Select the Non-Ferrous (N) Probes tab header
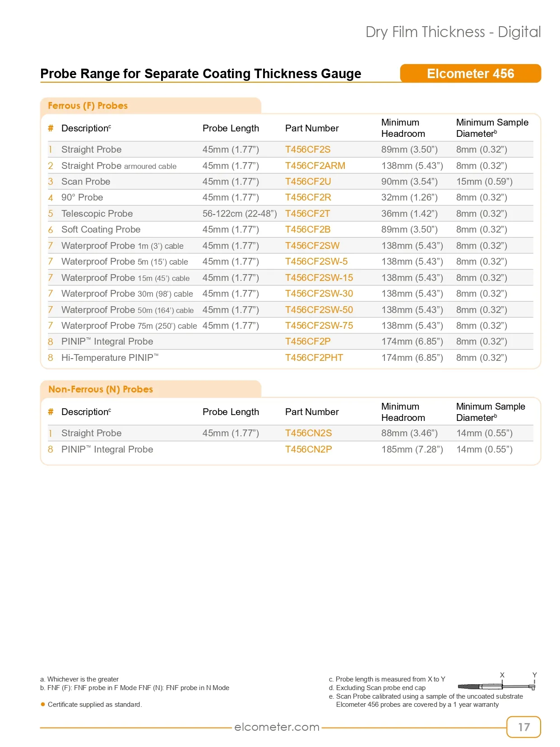The width and height of the screenshot is (560, 747). tap(151, 389)
